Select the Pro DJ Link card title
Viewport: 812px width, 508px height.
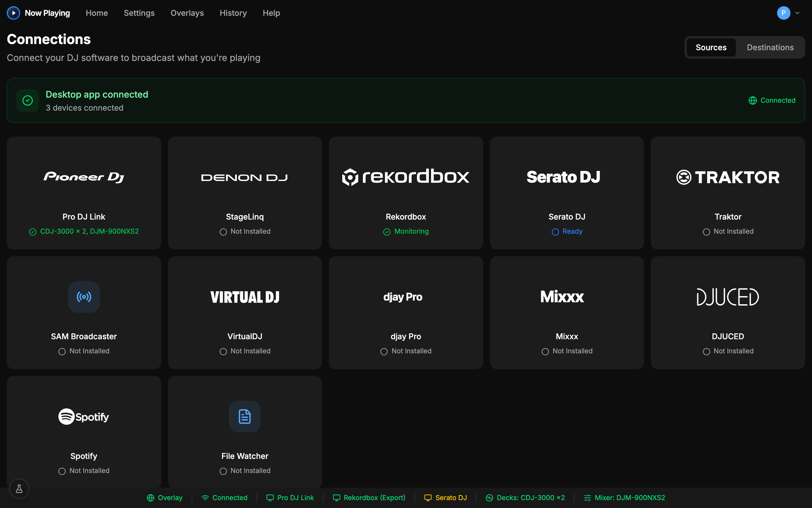(x=84, y=217)
